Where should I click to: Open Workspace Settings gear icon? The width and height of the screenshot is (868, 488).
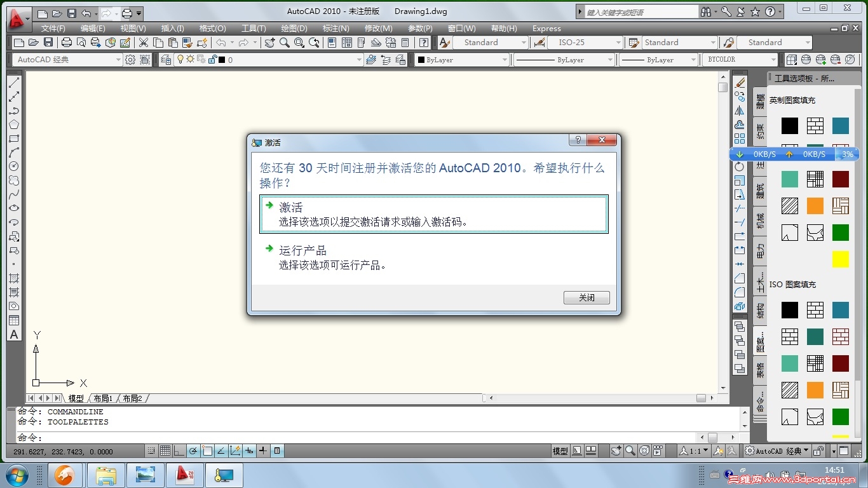tap(130, 60)
